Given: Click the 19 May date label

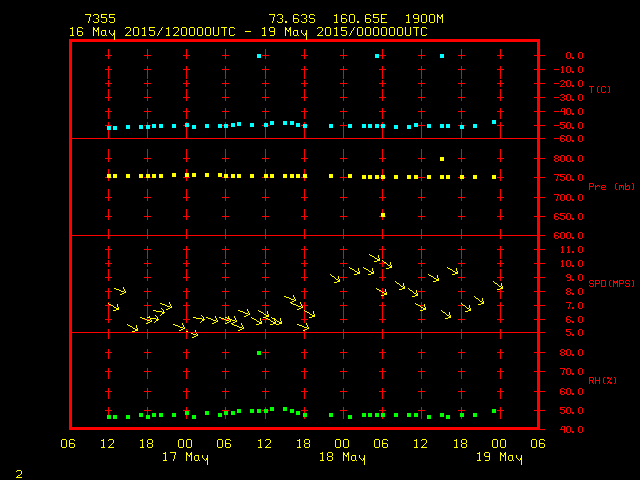Looking at the screenshot, I should tap(497, 458).
